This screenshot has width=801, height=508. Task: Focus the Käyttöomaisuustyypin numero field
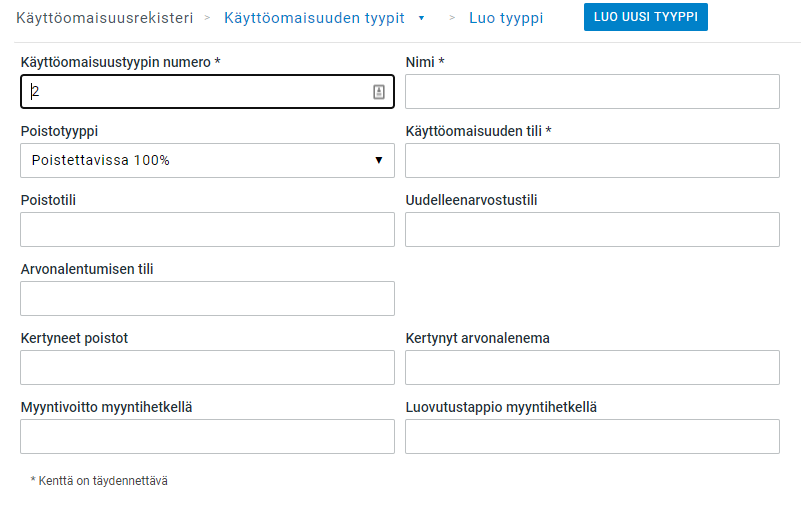195,92
